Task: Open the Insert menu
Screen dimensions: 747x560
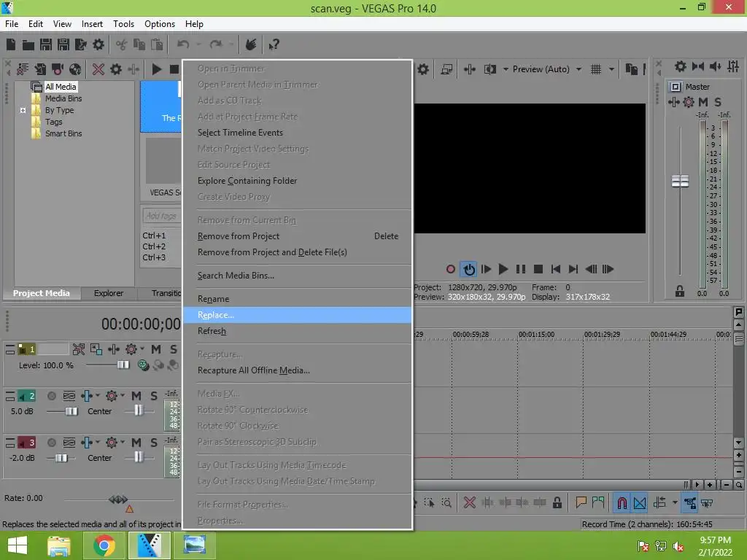Action: click(x=92, y=24)
